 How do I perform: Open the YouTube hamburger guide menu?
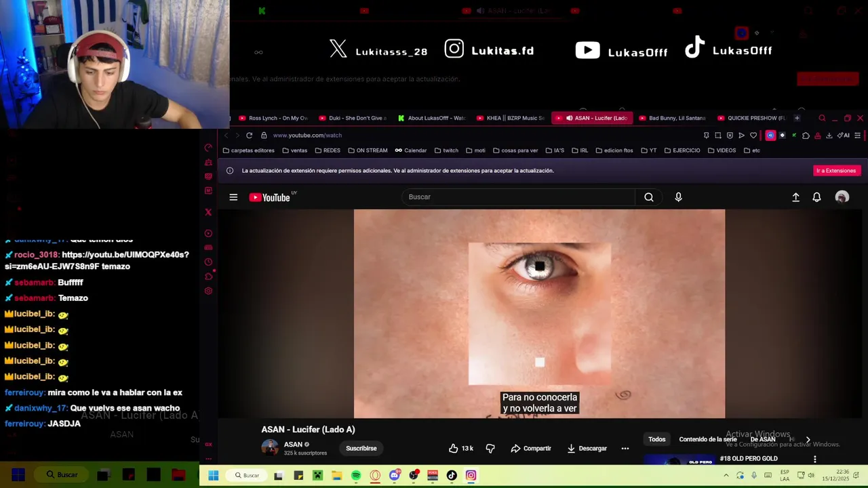233,197
